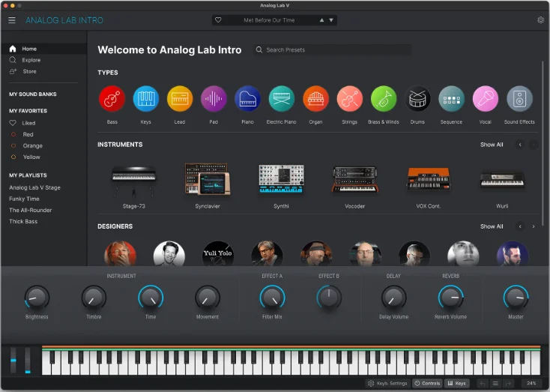Open the history list icon in bottom bar
The image size is (550, 392).
click(495, 384)
